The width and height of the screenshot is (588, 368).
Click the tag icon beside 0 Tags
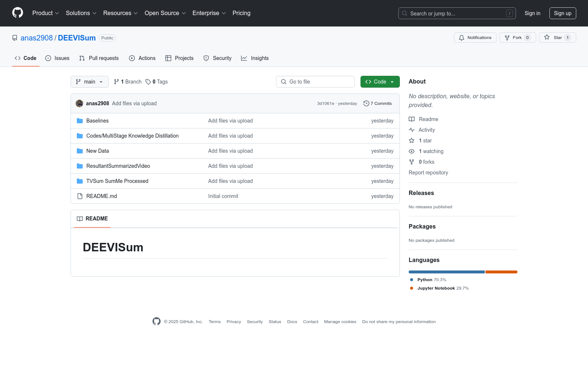point(148,82)
